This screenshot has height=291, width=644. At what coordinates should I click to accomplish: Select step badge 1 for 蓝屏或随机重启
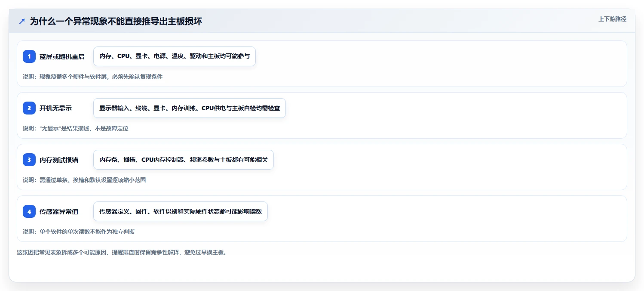tap(29, 56)
